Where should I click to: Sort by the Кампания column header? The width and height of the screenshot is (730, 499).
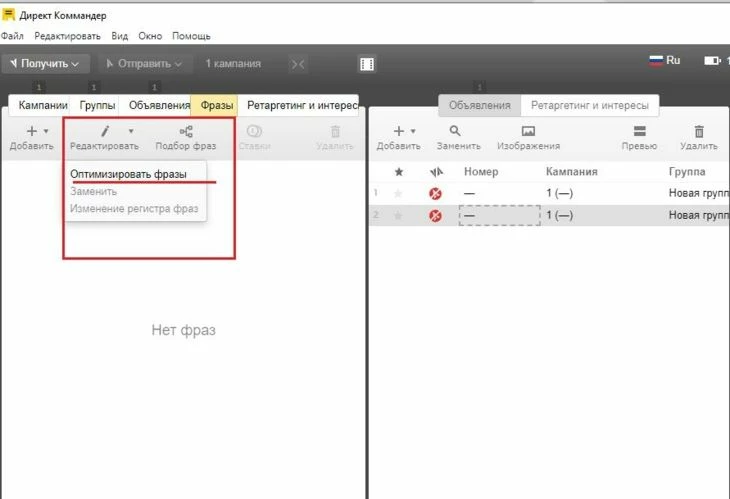[572, 172]
